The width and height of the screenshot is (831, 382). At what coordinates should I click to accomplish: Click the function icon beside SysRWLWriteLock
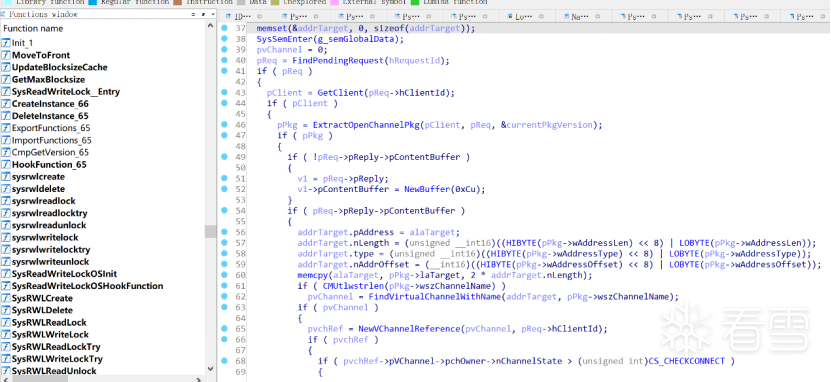click(x=6, y=335)
